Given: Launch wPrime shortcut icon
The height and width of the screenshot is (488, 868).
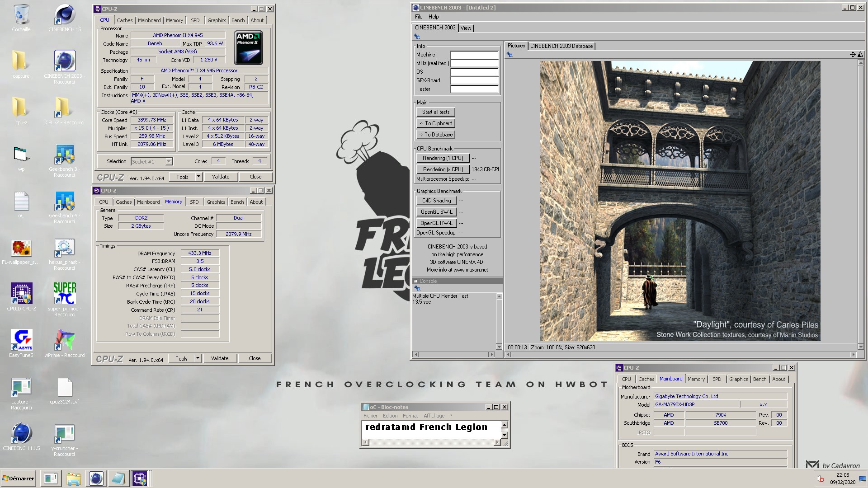Looking at the screenshot, I should click(x=65, y=340).
